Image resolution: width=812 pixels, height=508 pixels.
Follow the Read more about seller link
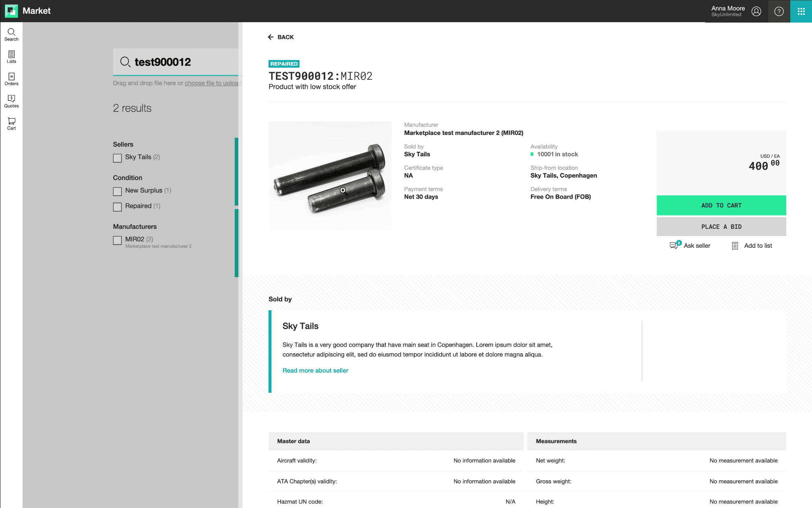pos(315,370)
